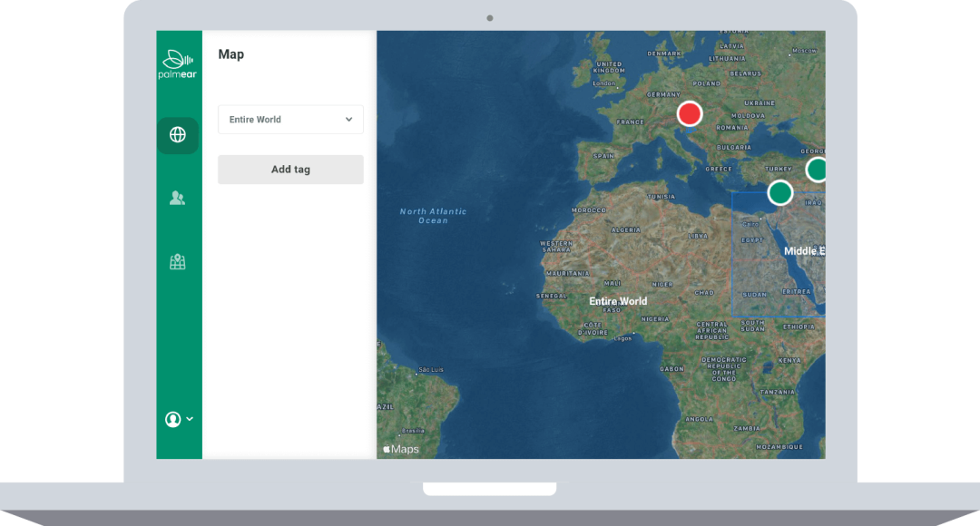Click the Middle East region label

[805, 251]
